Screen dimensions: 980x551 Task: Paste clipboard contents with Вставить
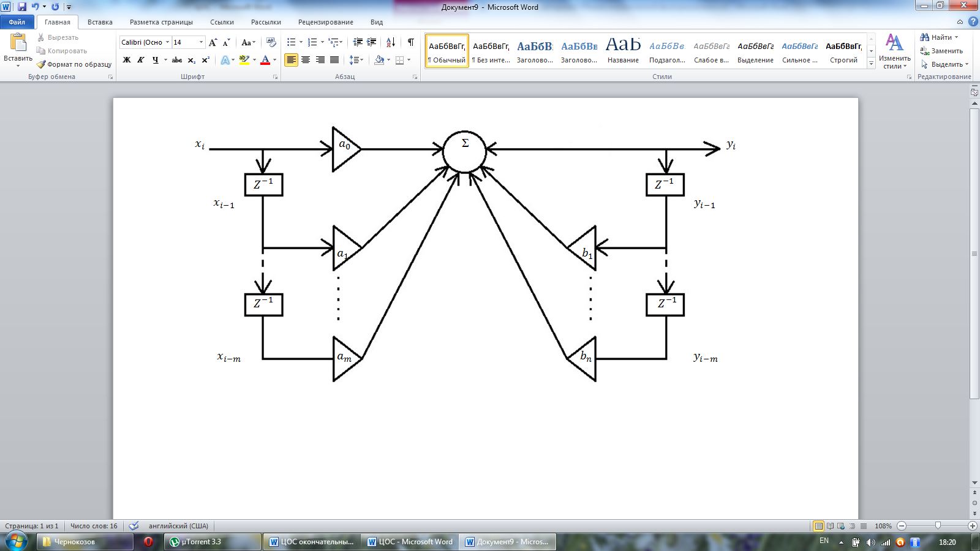tap(18, 50)
